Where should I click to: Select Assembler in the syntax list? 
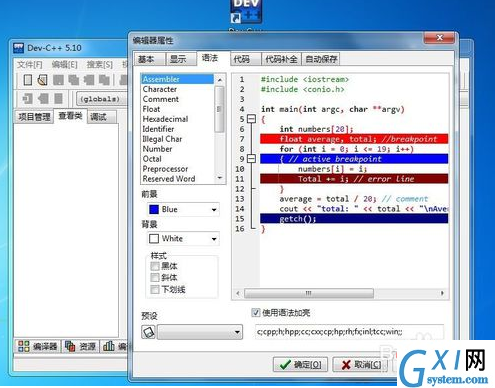click(x=177, y=79)
